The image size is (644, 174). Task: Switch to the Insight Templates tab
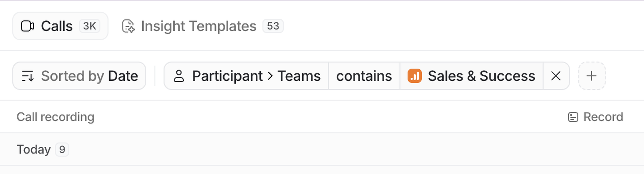[x=199, y=26]
